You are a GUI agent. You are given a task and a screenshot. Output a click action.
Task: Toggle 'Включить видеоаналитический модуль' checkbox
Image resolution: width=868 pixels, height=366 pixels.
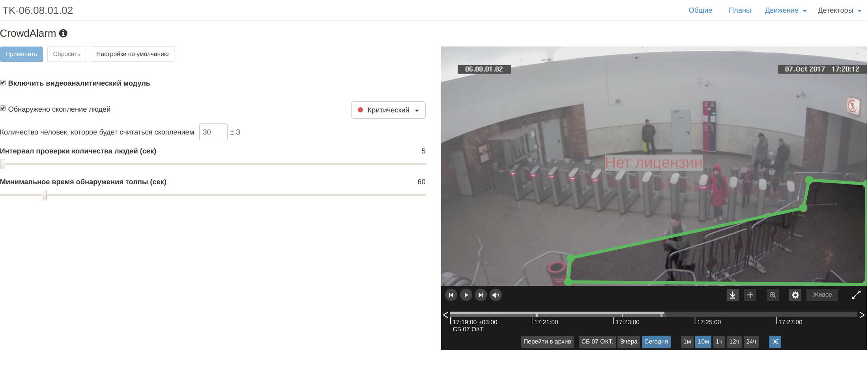tap(3, 83)
